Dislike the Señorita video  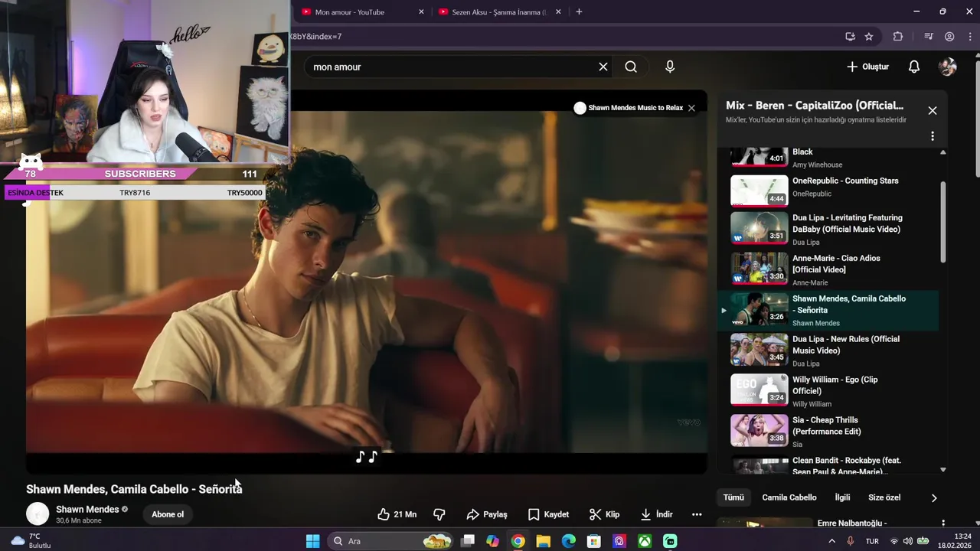(x=439, y=514)
